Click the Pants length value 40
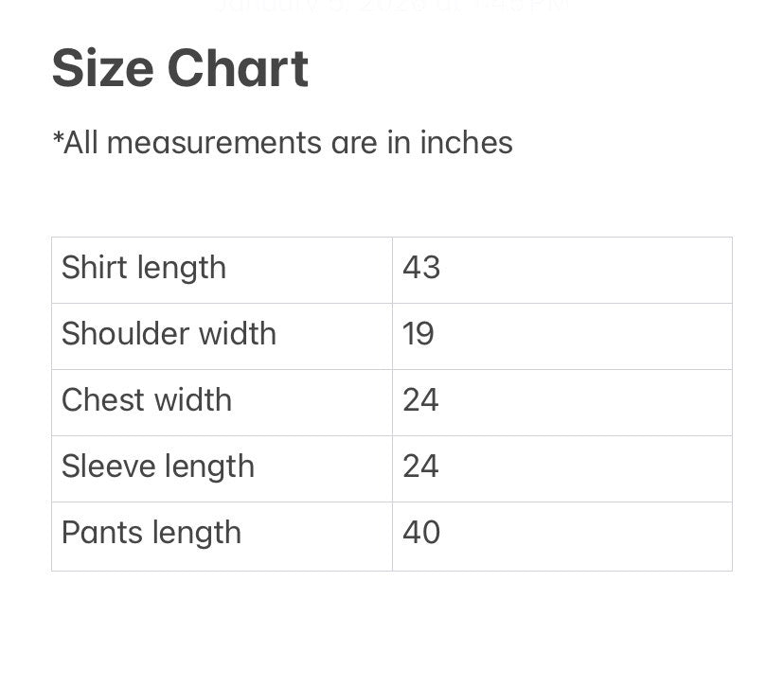 pos(421,533)
